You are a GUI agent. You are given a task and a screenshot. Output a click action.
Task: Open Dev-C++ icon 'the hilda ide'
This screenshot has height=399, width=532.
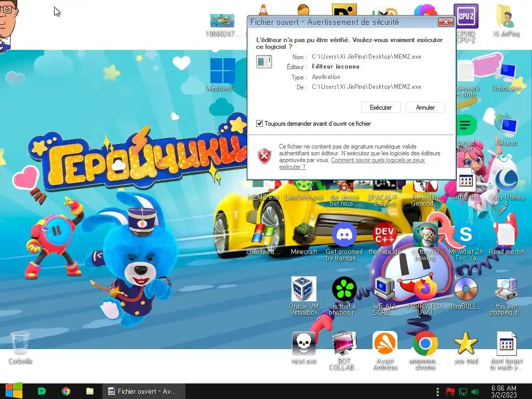(385, 239)
